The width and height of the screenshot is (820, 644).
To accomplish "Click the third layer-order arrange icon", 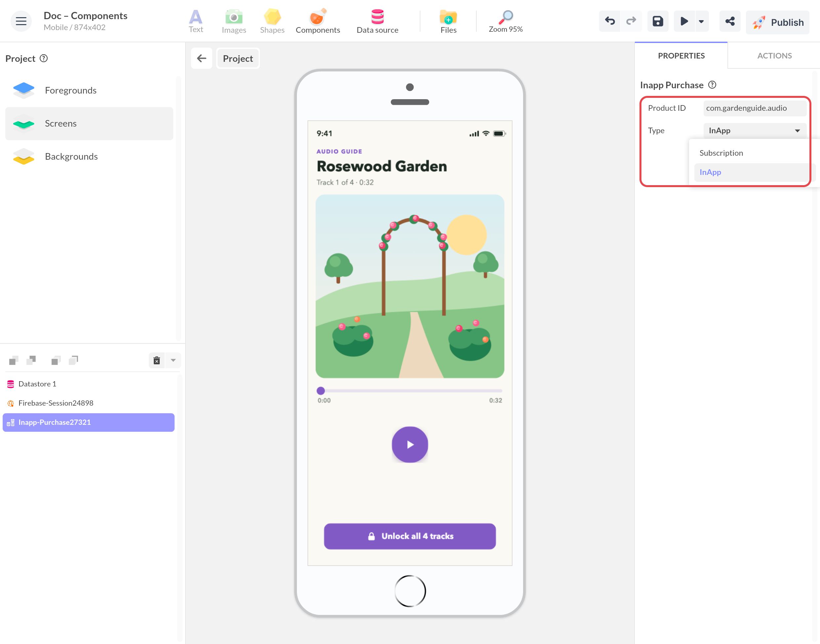I will (x=56, y=360).
